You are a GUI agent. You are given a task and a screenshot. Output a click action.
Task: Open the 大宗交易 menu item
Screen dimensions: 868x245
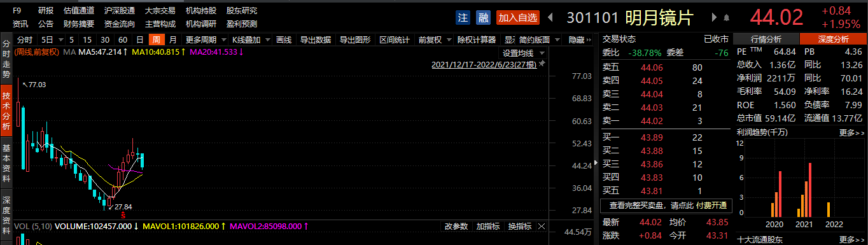tap(160, 11)
